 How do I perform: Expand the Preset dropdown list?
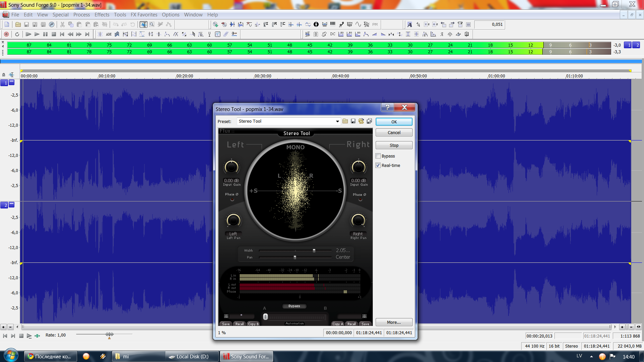tap(337, 121)
